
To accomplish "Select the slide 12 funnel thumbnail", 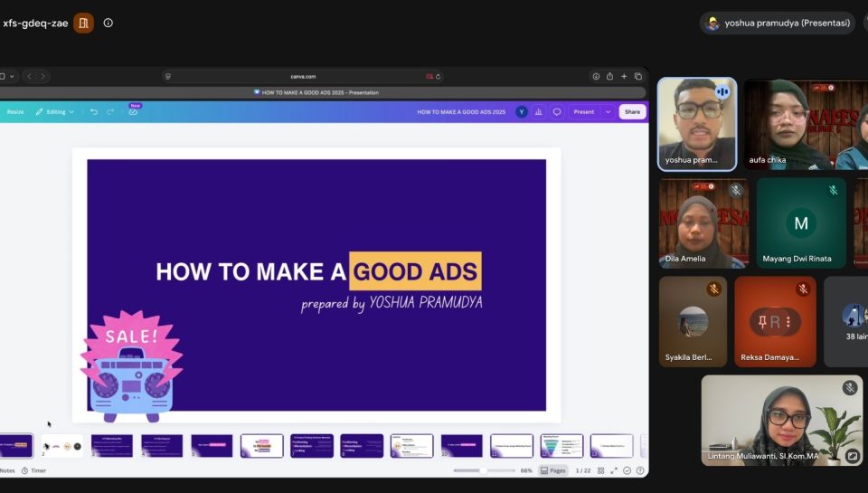I will point(561,446).
